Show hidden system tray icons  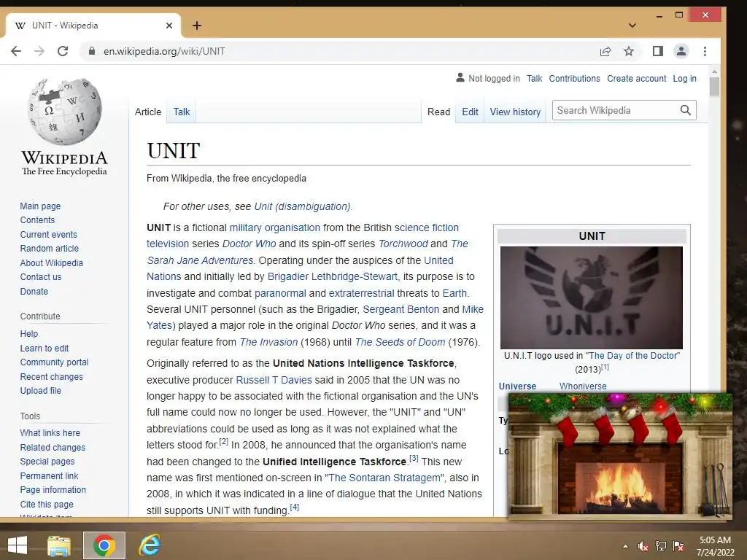coord(625,547)
